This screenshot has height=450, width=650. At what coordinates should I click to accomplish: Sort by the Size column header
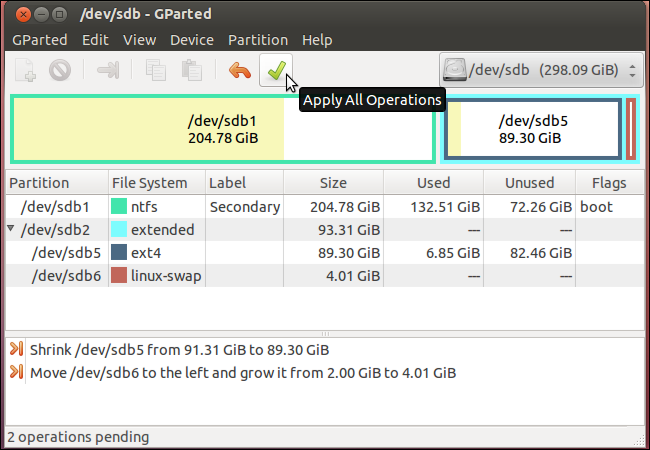[333, 183]
